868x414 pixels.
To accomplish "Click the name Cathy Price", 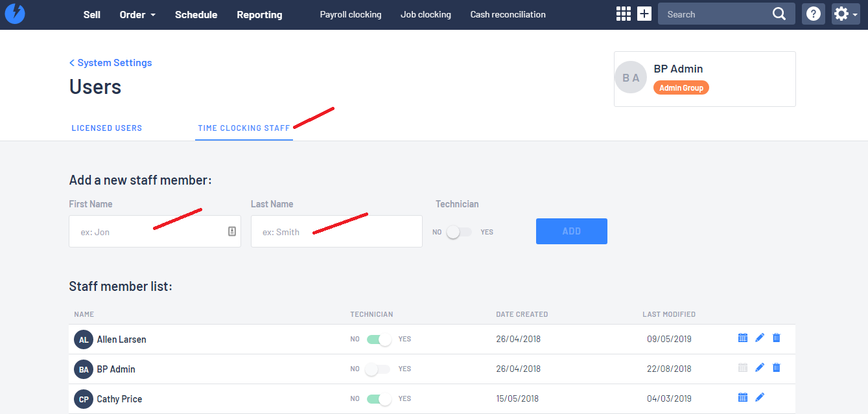I will click(119, 399).
